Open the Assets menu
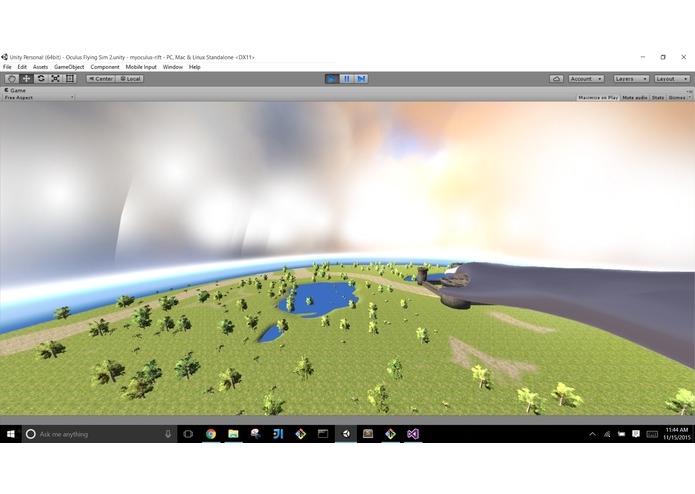The width and height of the screenshot is (695, 494). (x=40, y=67)
